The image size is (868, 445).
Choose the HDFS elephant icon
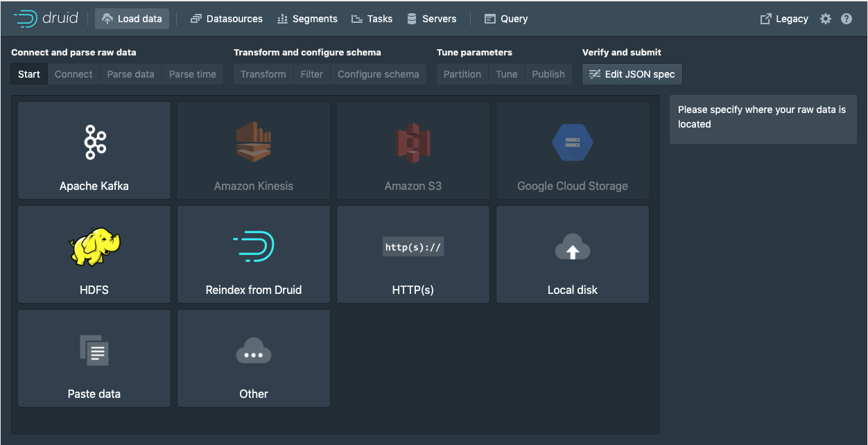point(94,246)
